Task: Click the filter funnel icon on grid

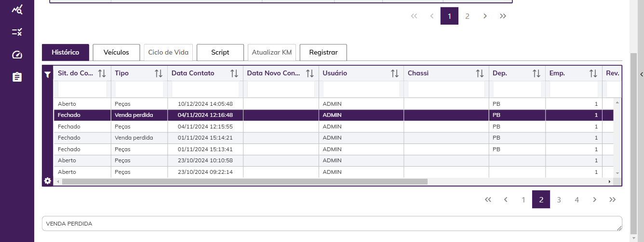Action: point(47,75)
